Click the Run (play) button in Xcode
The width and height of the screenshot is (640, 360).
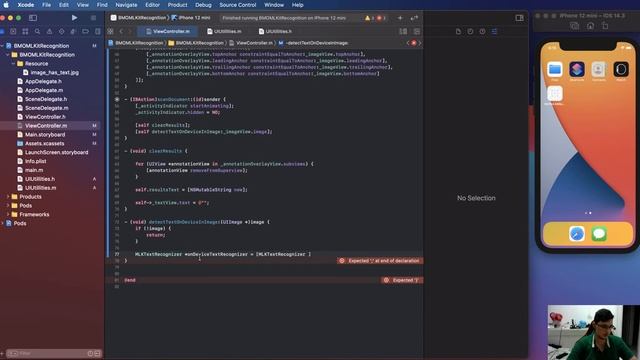74,18
